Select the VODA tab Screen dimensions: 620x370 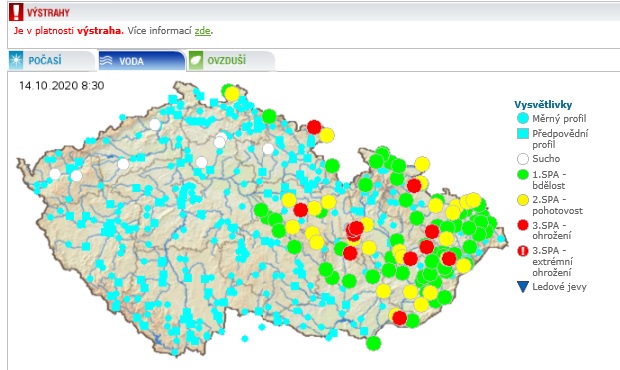(142, 61)
